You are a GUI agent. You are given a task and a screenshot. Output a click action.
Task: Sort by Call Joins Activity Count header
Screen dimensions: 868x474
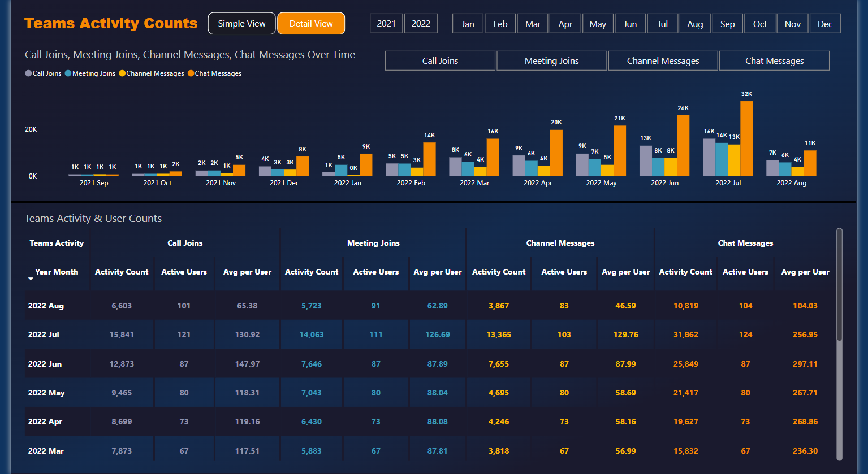[122, 272]
